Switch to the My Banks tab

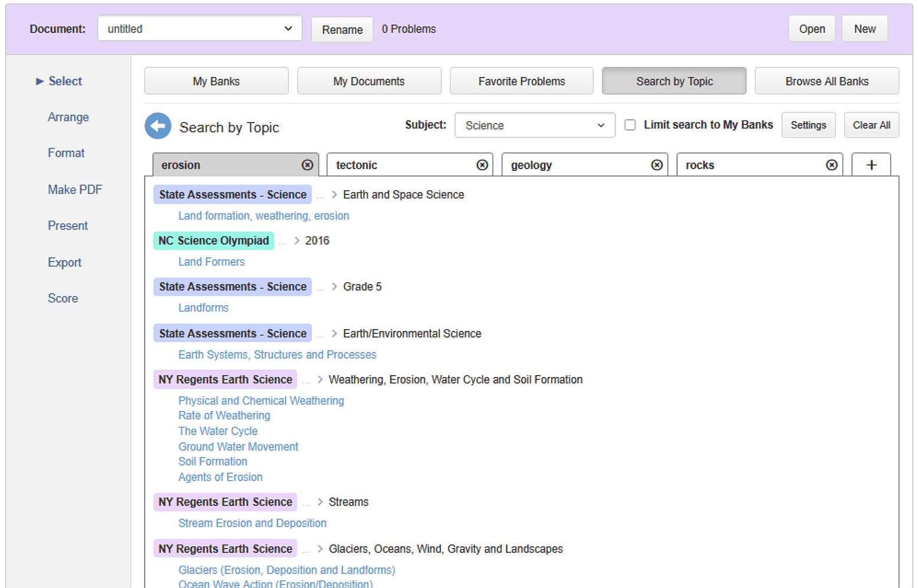click(216, 81)
